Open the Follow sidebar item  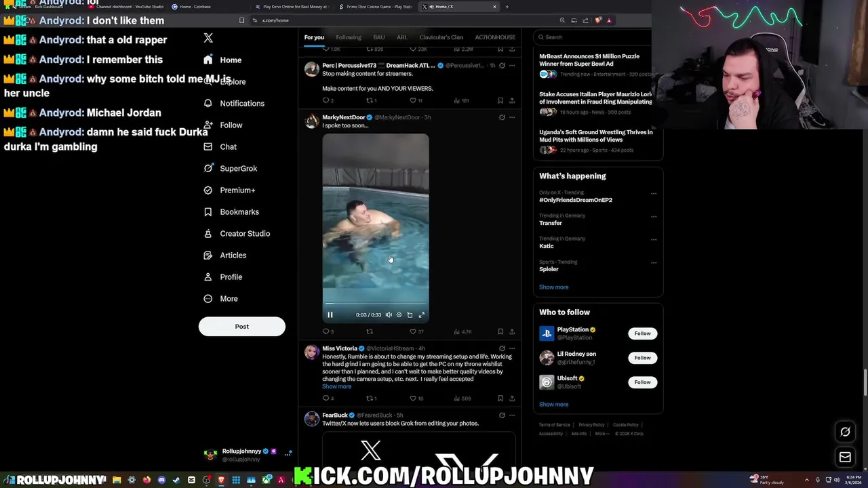point(222,125)
